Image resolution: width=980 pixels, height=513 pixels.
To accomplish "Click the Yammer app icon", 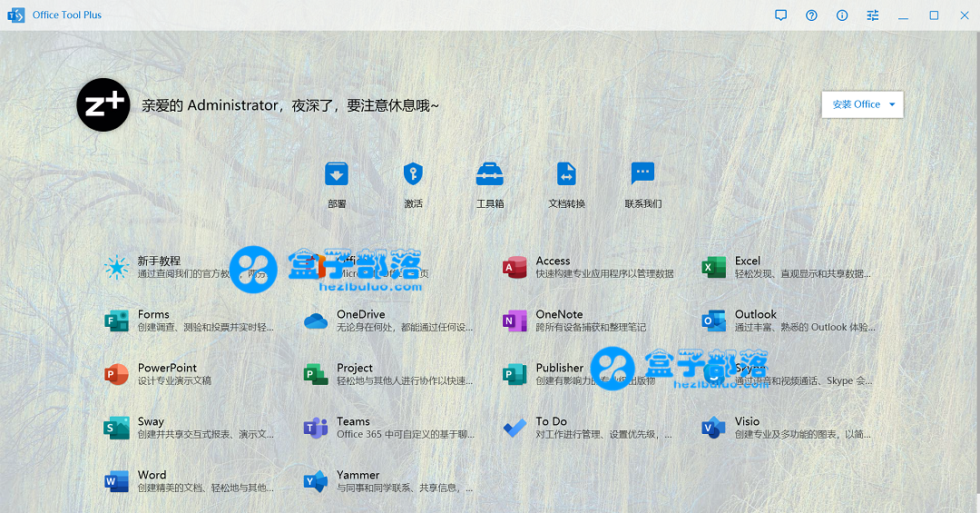I will click(316, 482).
